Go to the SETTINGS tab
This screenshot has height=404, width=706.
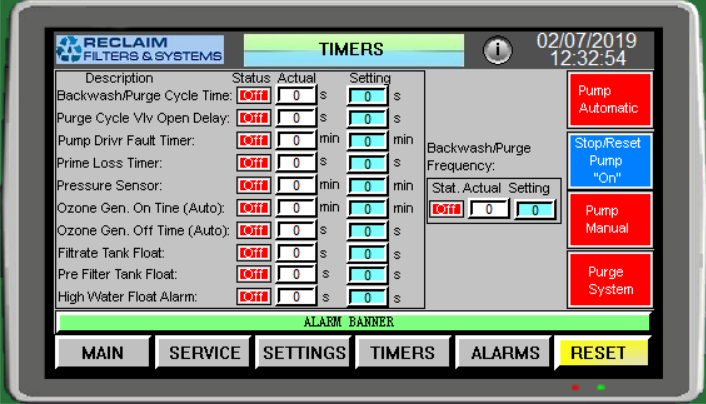point(304,353)
